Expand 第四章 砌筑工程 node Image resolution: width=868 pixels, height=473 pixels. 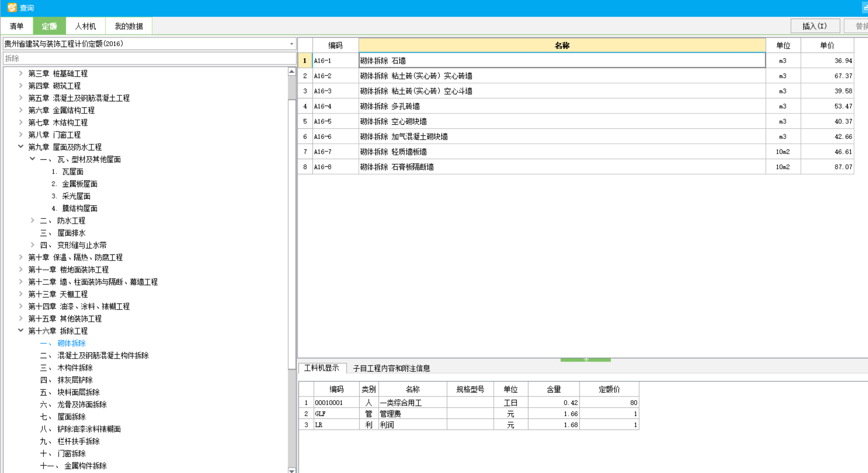(x=21, y=85)
